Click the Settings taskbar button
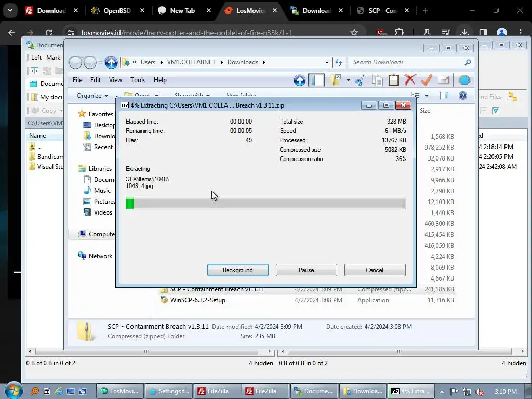532x399 pixels. (169, 391)
